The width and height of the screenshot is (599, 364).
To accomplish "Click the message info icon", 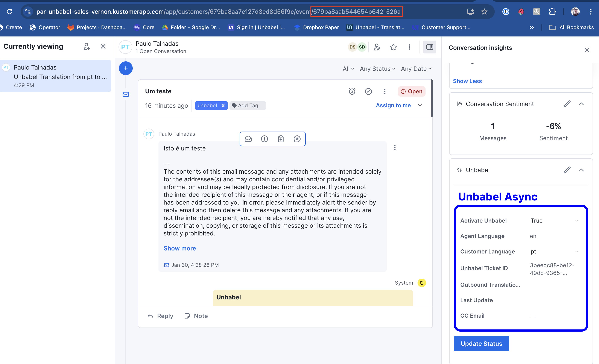I will coord(265,139).
